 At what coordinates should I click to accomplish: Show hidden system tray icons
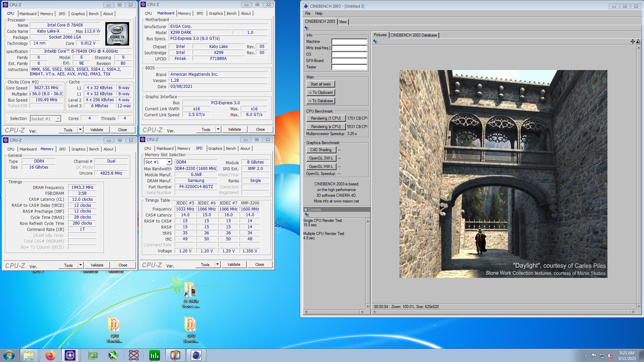tap(586, 356)
